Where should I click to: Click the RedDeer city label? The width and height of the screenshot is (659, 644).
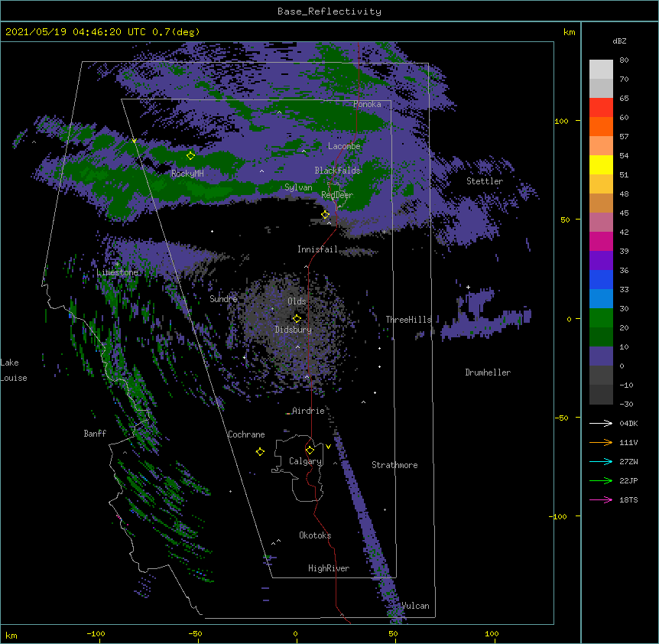click(x=337, y=195)
